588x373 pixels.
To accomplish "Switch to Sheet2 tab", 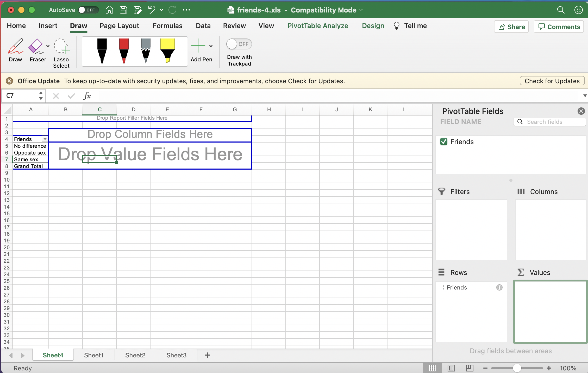I will click(x=135, y=355).
